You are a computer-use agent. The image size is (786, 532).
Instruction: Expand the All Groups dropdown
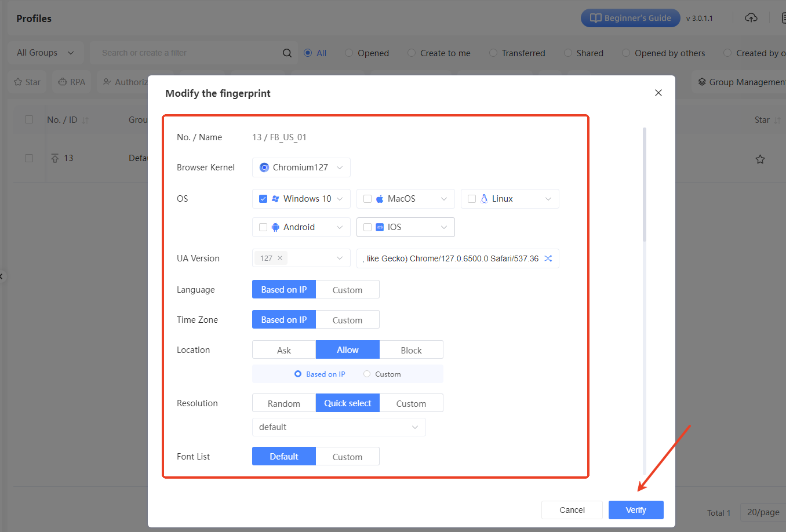pyautogui.click(x=45, y=53)
